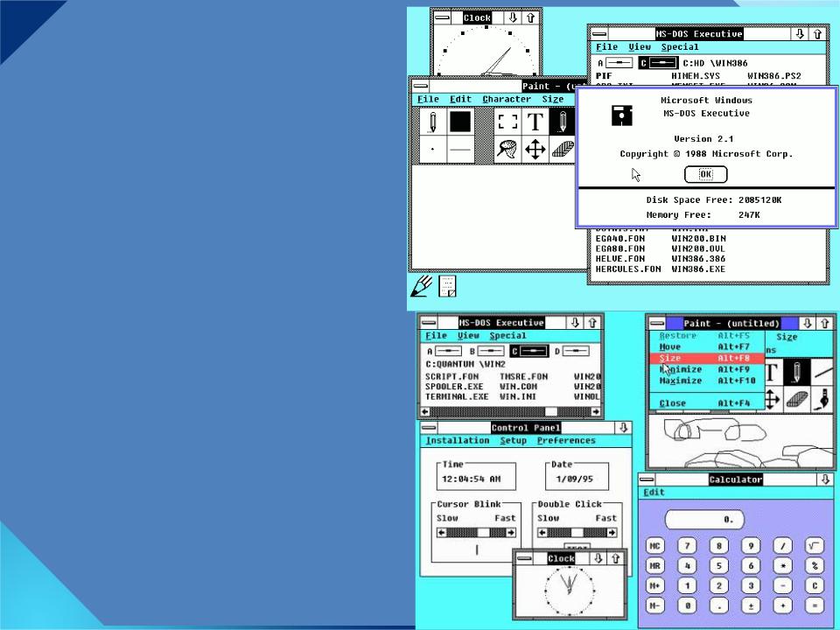Select the HIMEM.SYS file entry

(x=696, y=76)
